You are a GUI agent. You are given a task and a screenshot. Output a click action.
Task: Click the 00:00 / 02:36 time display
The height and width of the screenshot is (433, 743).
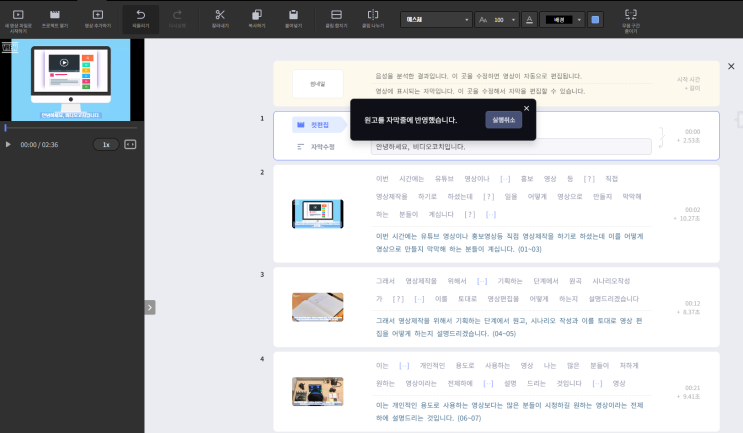point(39,144)
